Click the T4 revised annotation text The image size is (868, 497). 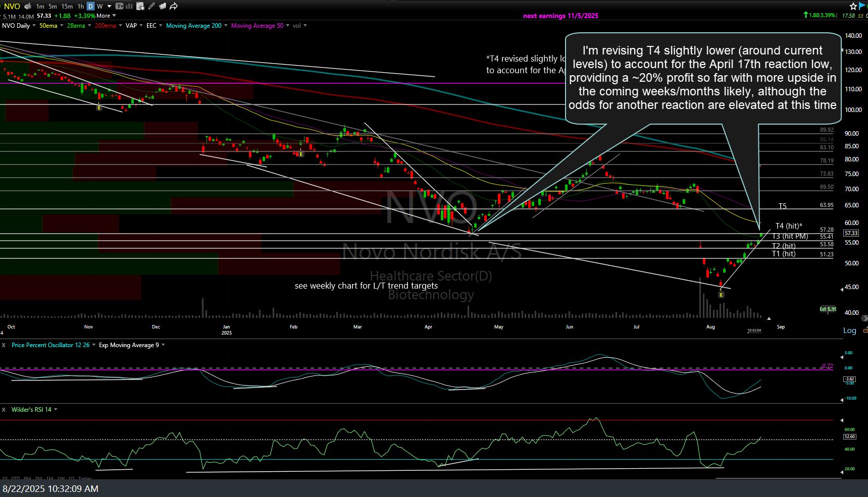click(x=526, y=65)
